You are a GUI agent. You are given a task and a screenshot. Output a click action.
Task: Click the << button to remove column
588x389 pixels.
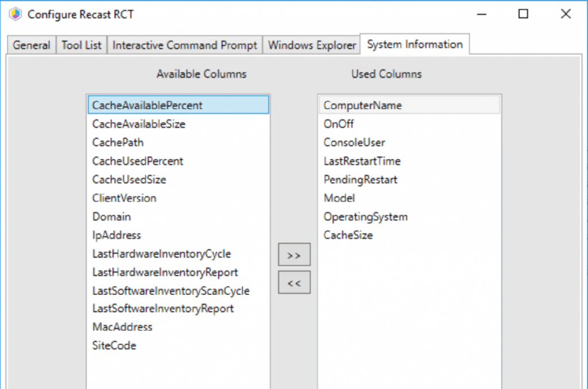(x=294, y=282)
